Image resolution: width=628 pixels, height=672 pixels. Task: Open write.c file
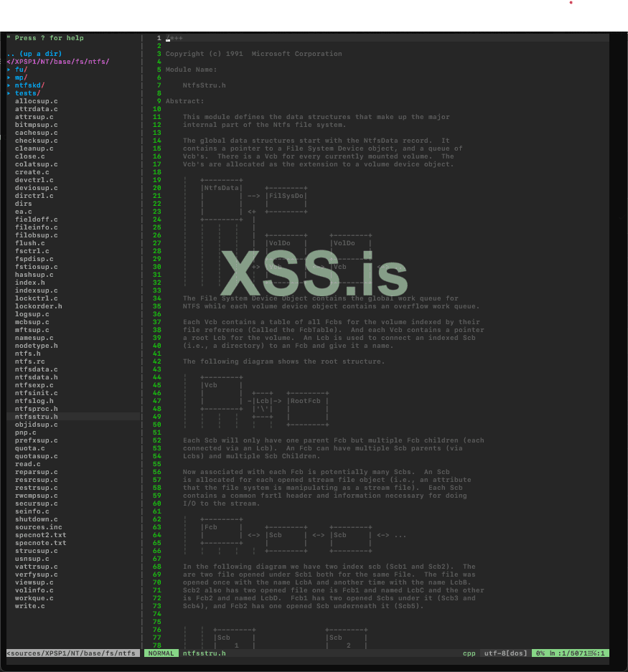tap(30, 606)
